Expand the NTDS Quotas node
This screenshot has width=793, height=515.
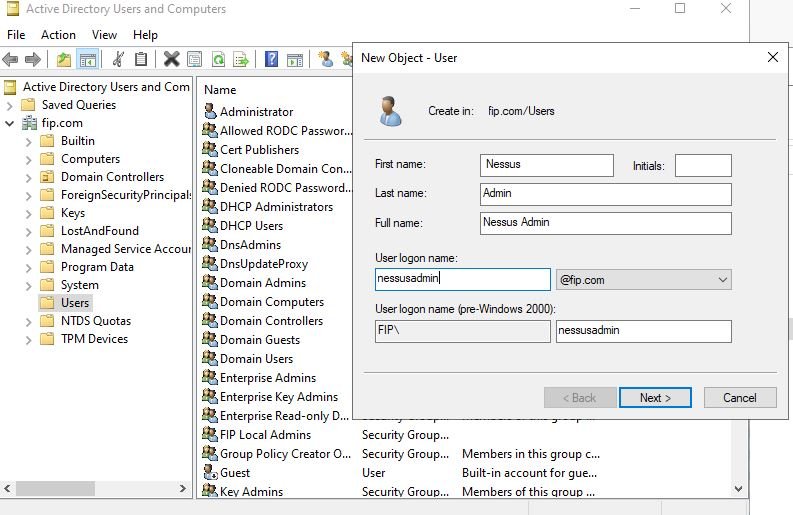coord(29,321)
